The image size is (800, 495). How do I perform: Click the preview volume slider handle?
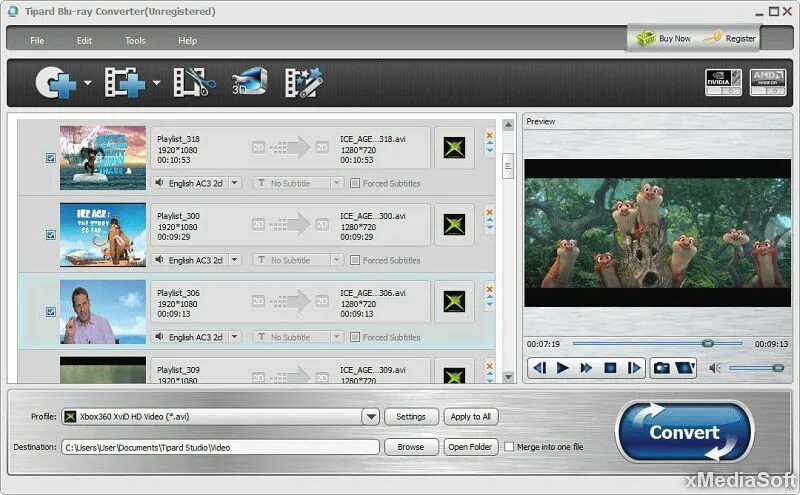[x=778, y=367]
